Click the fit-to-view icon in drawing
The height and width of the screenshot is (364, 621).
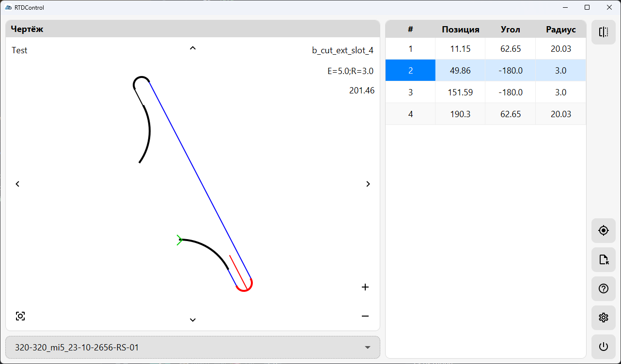(x=20, y=316)
